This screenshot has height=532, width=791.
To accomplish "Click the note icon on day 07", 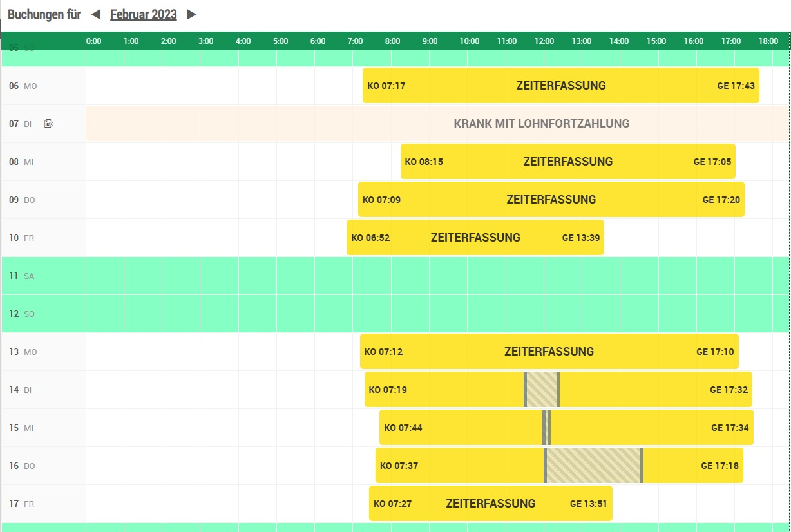I will [49, 123].
